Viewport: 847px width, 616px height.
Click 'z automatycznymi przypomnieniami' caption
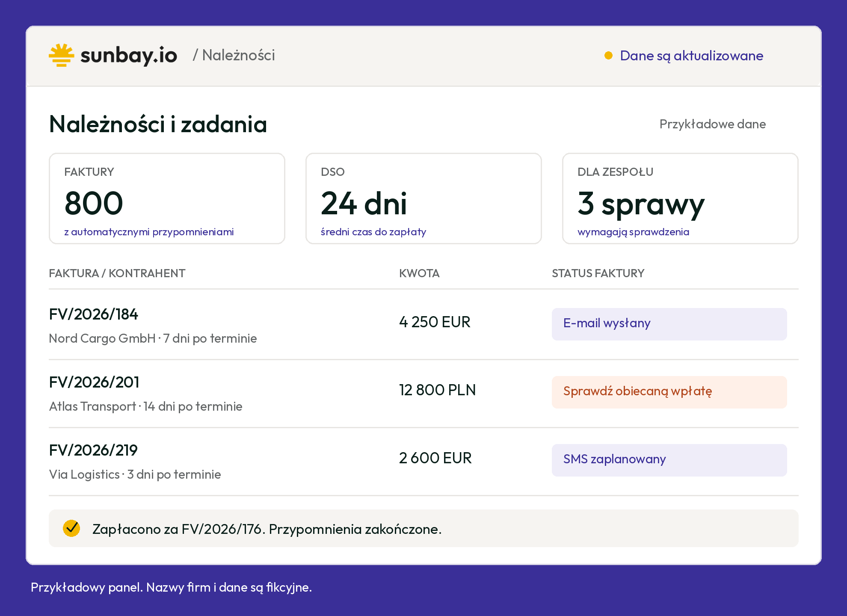pyautogui.click(x=149, y=232)
